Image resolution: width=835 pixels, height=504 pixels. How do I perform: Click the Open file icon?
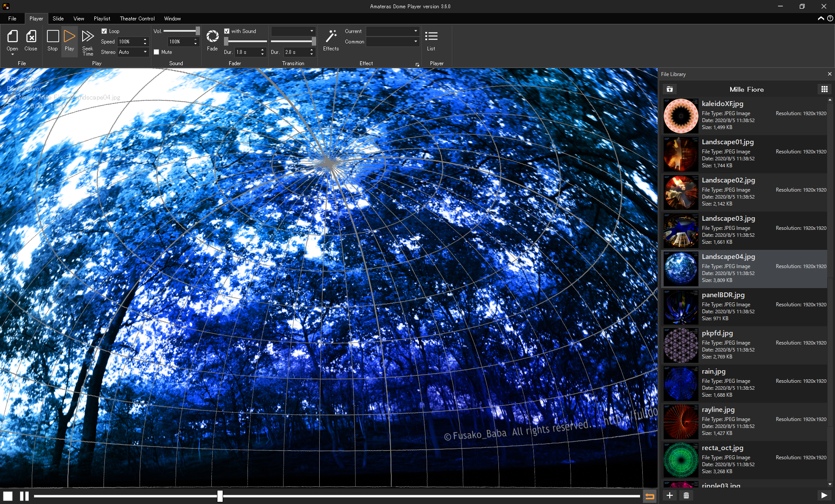click(12, 36)
